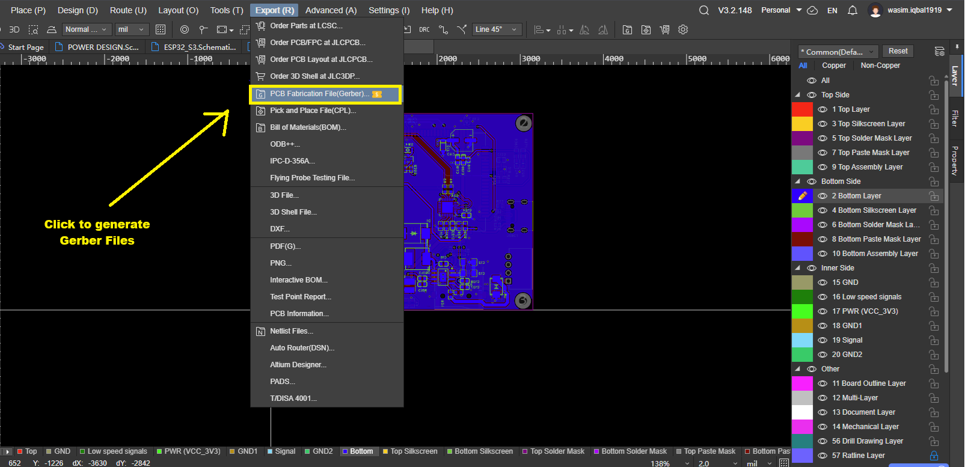
Task: Open the 138% zoom level field
Action: (670, 463)
